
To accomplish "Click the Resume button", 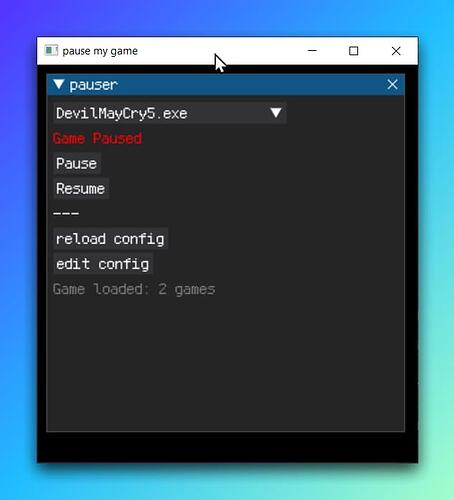I will [81, 189].
